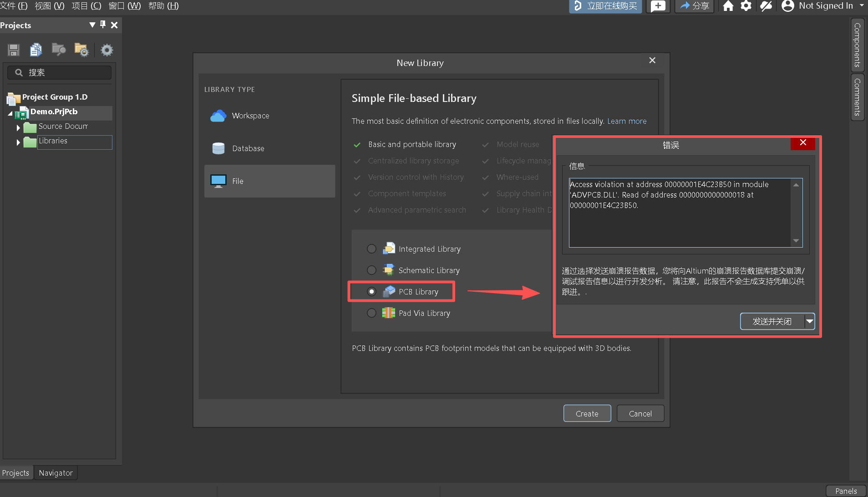Screen dimensions: 868x497
Task: Expand the Source Documents folder
Action: [18, 128]
